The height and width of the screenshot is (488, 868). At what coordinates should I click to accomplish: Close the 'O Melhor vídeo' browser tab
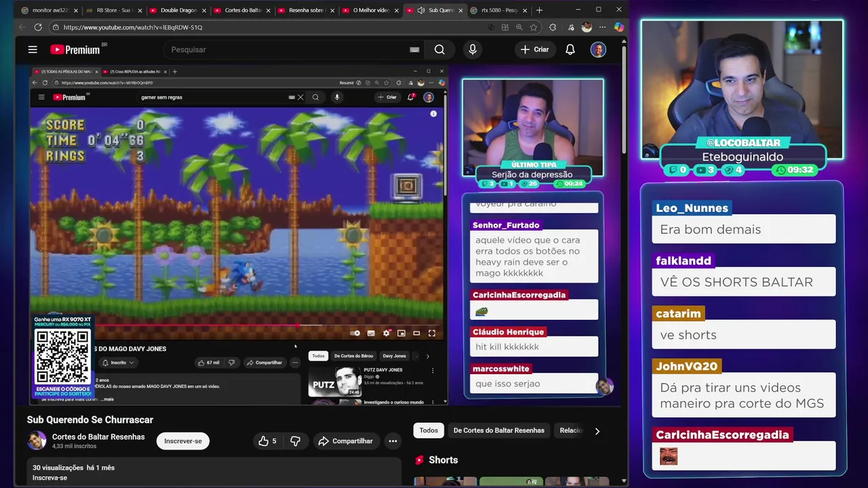[x=397, y=10]
